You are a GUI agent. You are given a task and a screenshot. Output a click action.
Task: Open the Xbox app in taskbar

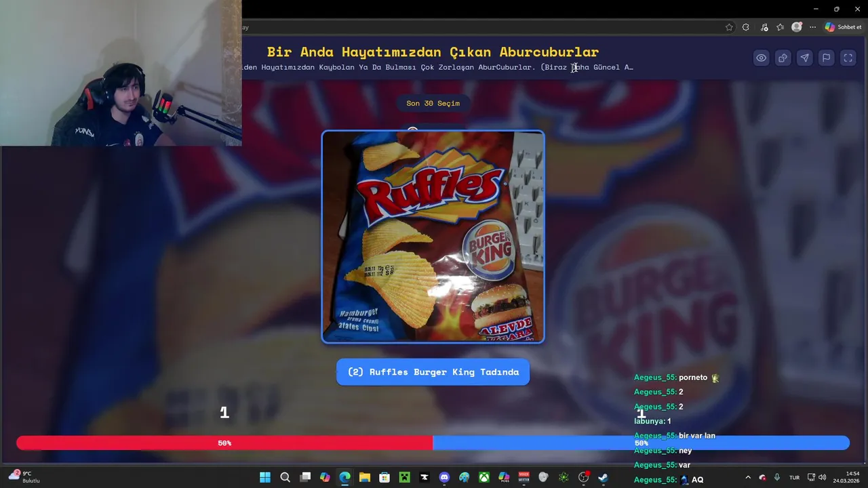click(484, 477)
